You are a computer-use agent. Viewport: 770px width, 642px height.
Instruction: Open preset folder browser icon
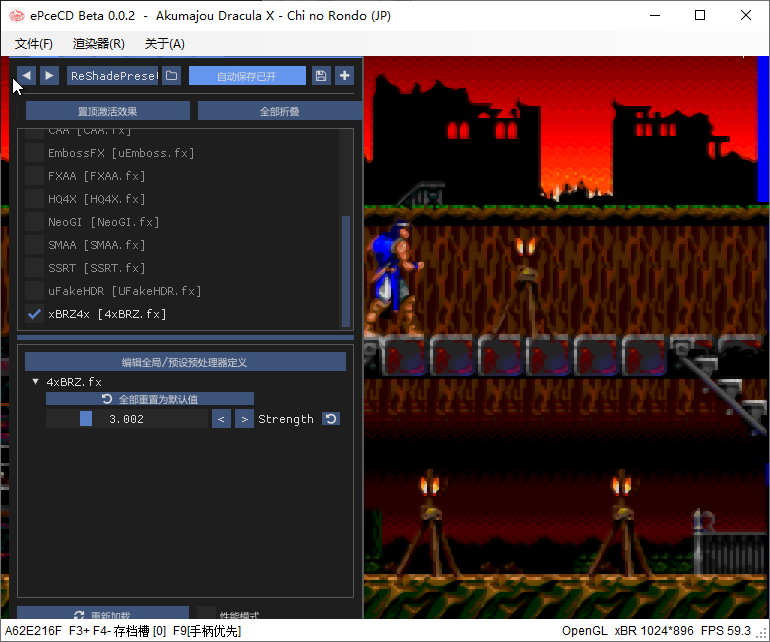171,76
